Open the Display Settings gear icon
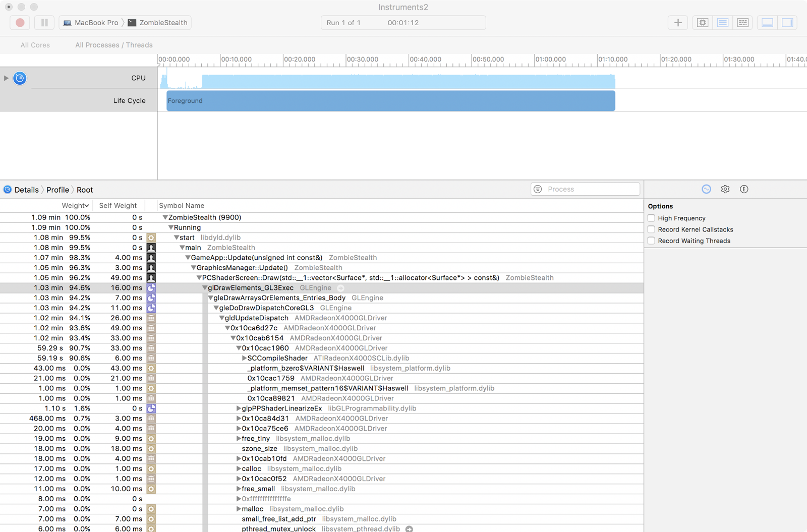This screenshot has height=532, width=807. (x=725, y=189)
